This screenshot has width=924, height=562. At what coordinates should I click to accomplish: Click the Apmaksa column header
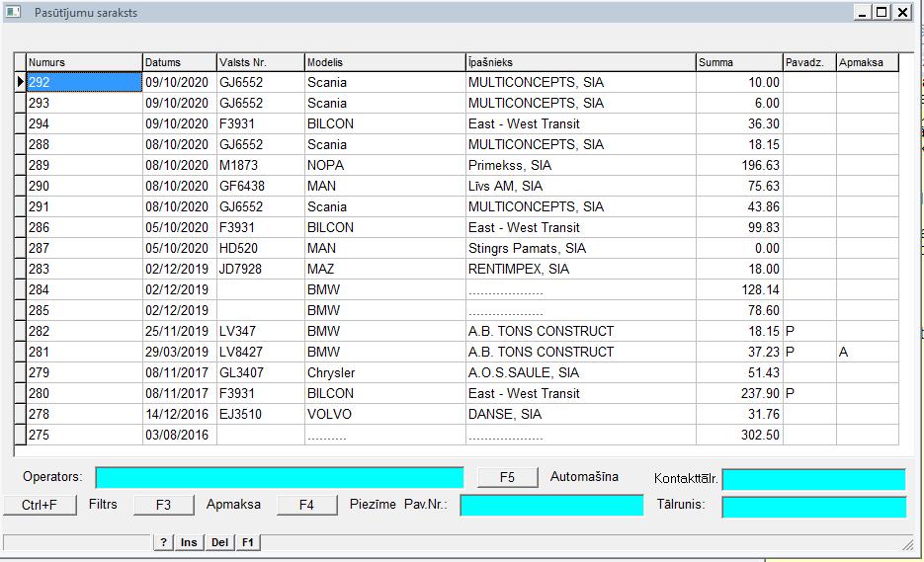click(x=868, y=62)
